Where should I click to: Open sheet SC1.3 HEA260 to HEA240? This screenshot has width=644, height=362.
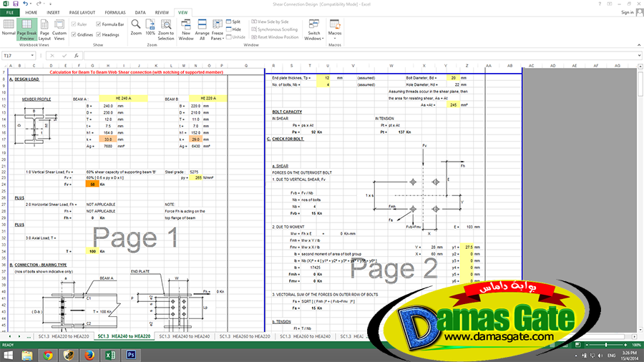(x=305, y=336)
